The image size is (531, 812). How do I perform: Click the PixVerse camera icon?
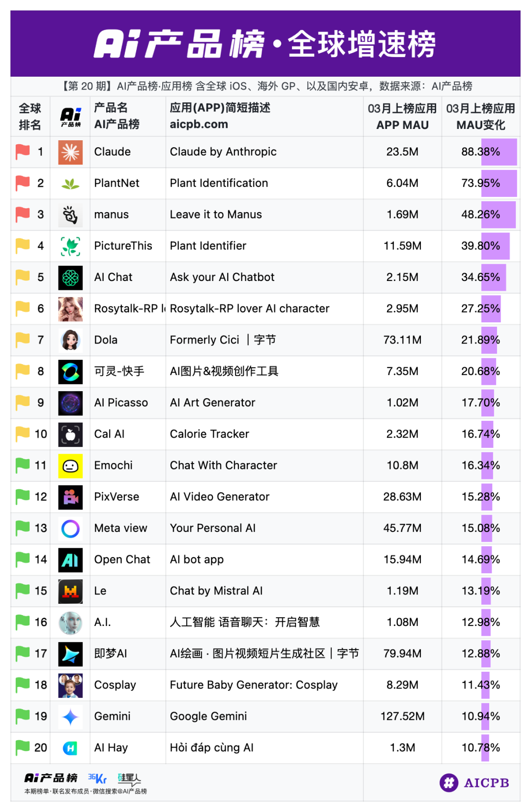(x=70, y=497)
